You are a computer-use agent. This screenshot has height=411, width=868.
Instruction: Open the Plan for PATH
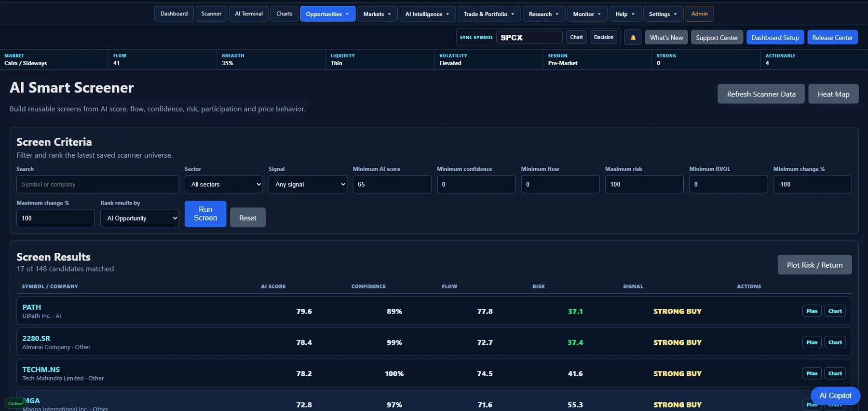pos(812,311)
